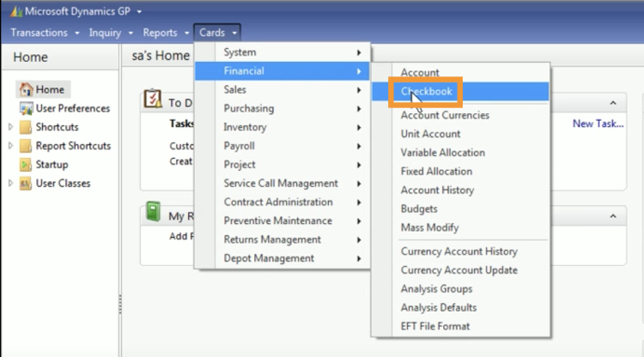Screen dimensions: 644x357
Task: Open the Depot Management submenu
Action: coord(283,258)
